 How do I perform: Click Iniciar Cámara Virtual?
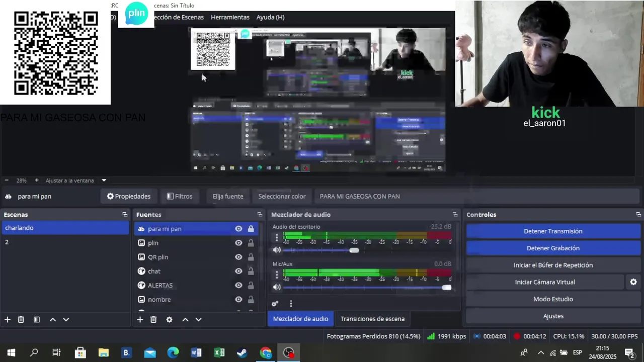coord(545,282)
